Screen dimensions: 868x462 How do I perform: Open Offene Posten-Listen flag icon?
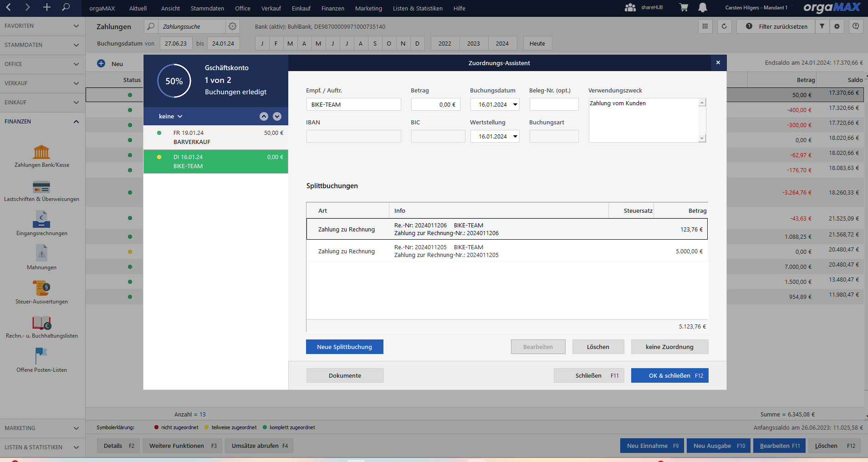pyautogui.click(x=41, y=356)
